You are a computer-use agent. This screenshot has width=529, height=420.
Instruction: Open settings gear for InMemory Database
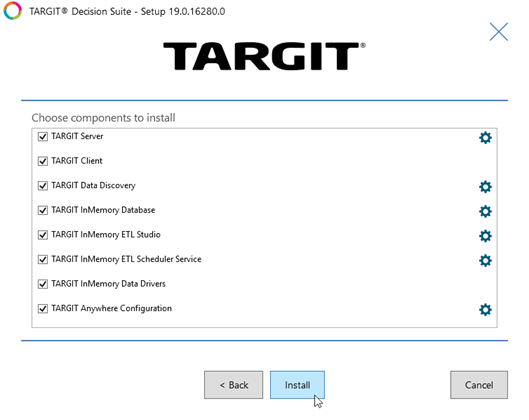click(x=485, y=211)
